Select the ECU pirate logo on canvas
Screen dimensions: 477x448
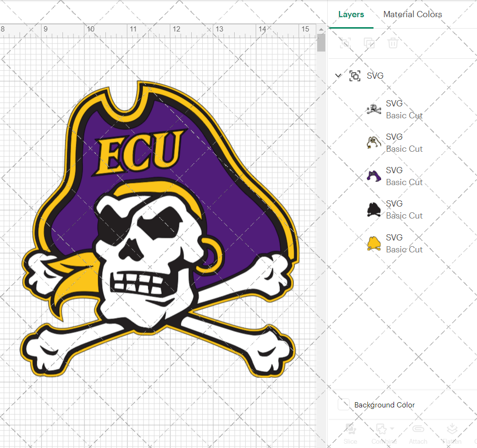pos(160,229)
